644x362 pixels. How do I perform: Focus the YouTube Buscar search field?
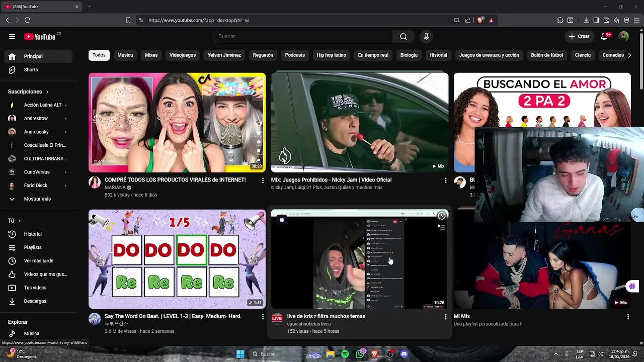coord(303,36)
